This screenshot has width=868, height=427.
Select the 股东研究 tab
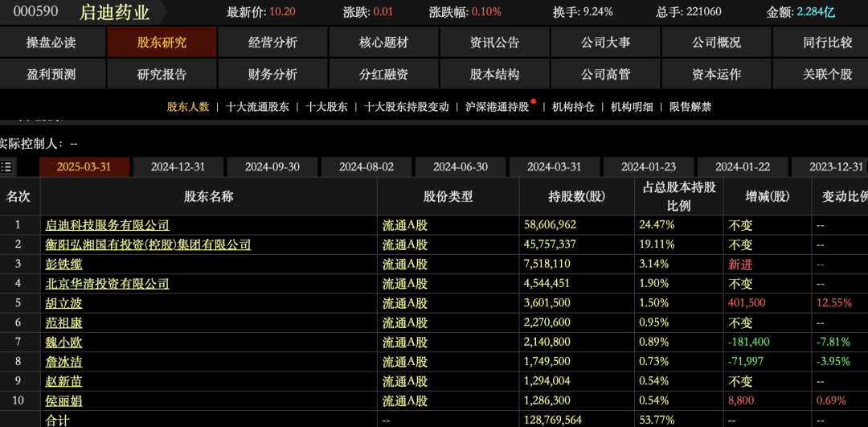162,43
